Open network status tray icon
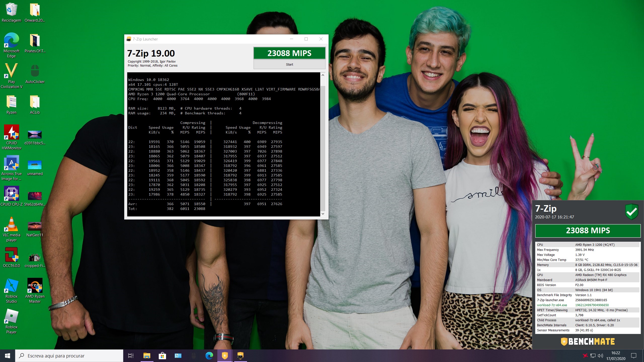Viewport: 644px width, 362px height. pyautogui.click(x=593, y=355)
